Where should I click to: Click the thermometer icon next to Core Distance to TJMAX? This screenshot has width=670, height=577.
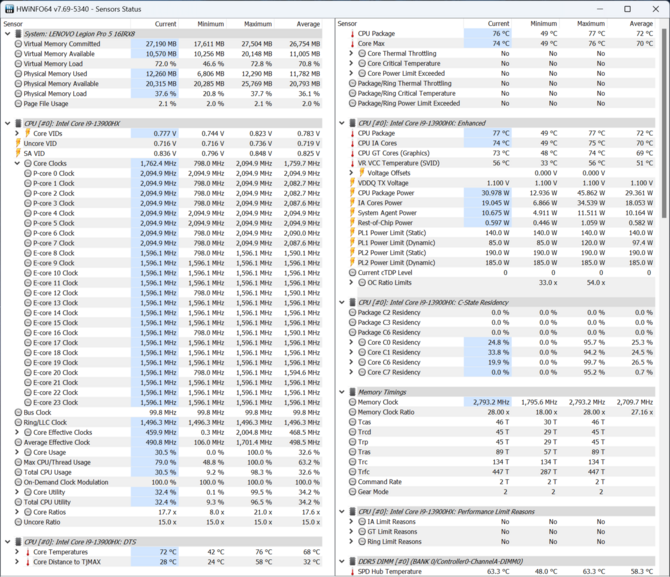coord(25,562)
